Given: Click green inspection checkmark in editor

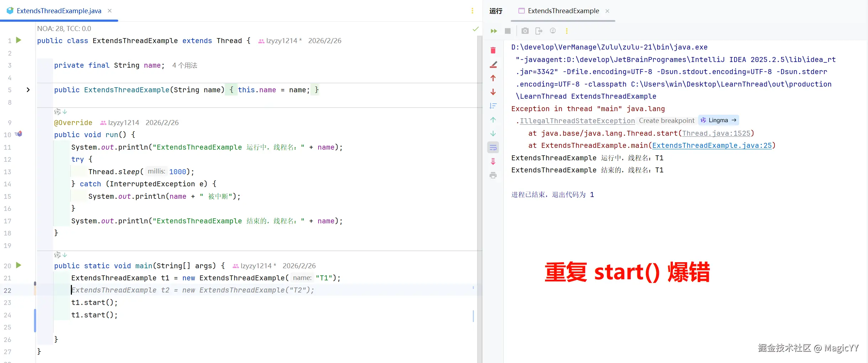Looking at the screenshot, I should click(x=476, y=29).
